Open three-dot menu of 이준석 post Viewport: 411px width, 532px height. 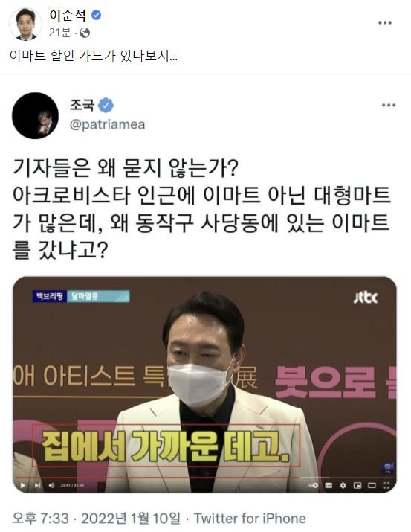[385, 23]
